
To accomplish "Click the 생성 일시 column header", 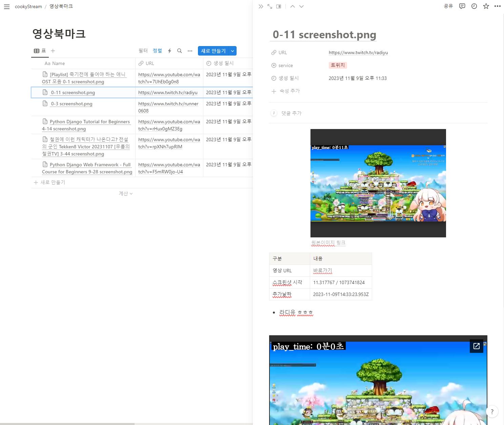I will 228,63.
